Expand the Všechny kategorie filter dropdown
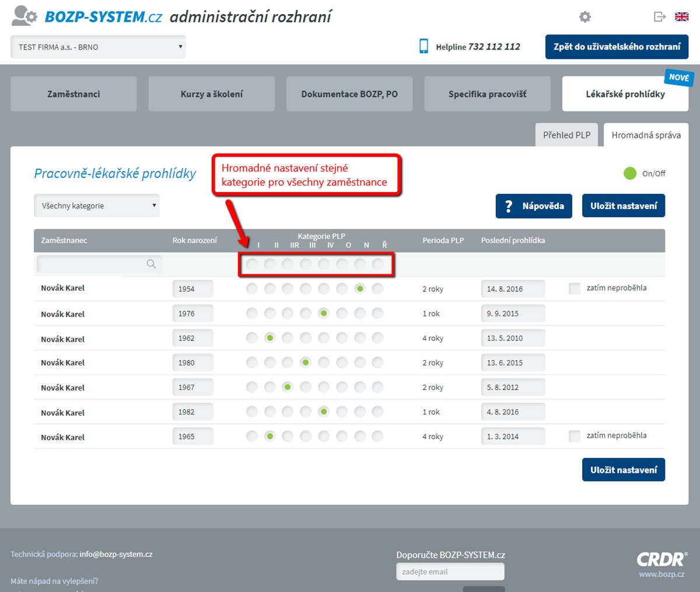700x592 pixels. click(x=97, y=206)
